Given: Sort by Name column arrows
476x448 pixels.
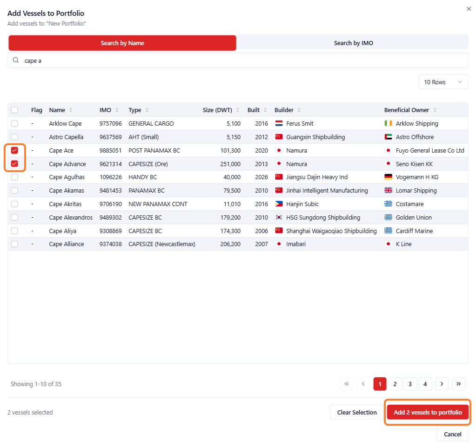Looking at the screenshot, I should pyautogui.click(x=71, y=110).
